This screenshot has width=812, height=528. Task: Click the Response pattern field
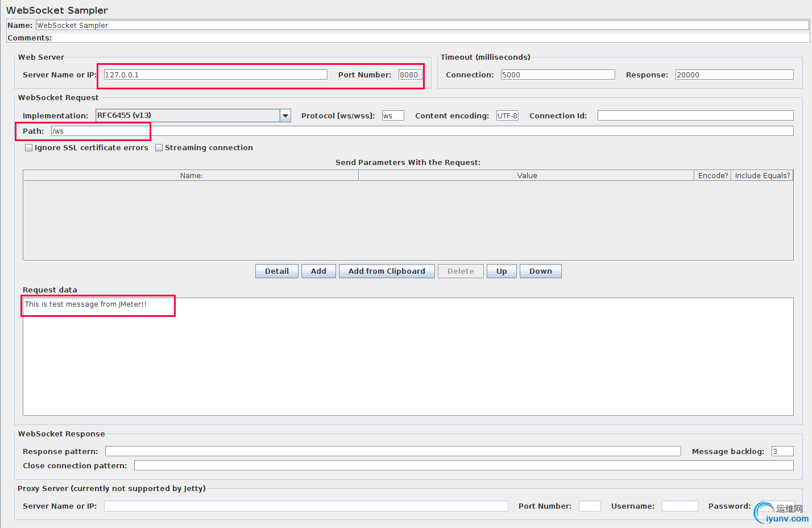pos(393,451)
